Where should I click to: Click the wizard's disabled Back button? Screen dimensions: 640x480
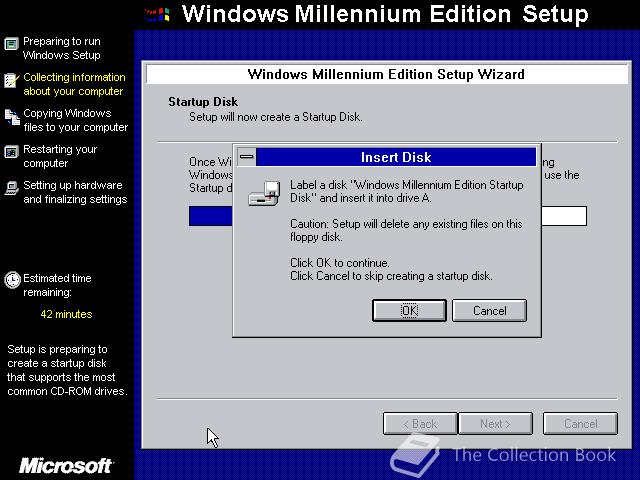tap(420, 424)
